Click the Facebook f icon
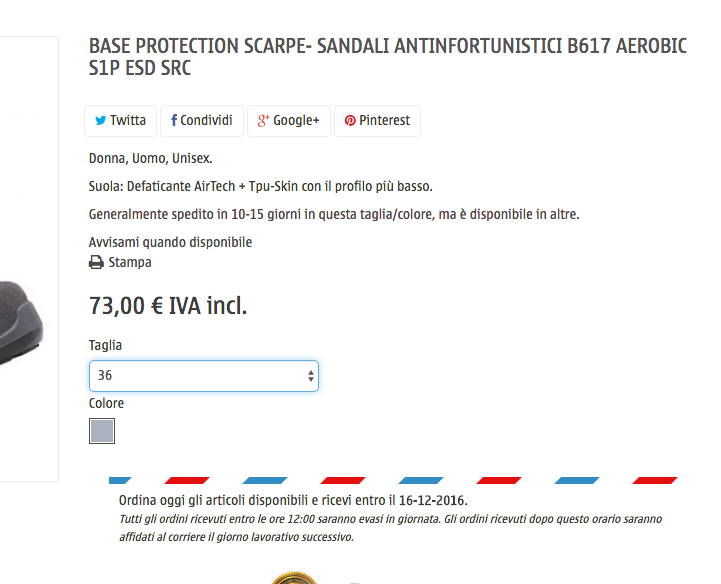The image size is (721, 584). coord(174,120)
